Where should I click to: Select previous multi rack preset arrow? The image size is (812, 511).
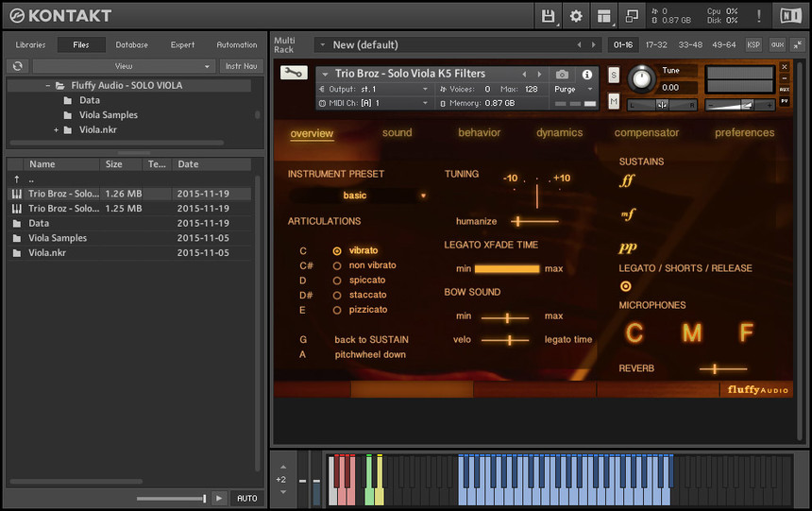pyautogui.click(x=579, y=45)
